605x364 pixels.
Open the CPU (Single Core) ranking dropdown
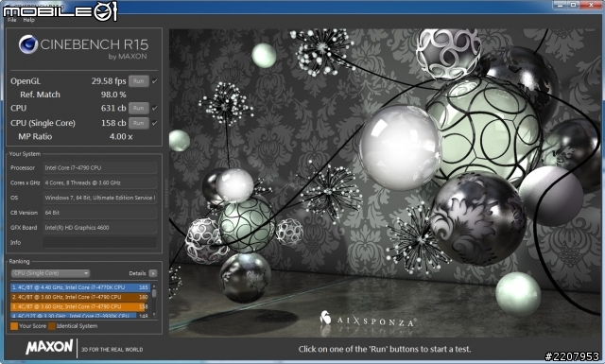click(50, 273)
